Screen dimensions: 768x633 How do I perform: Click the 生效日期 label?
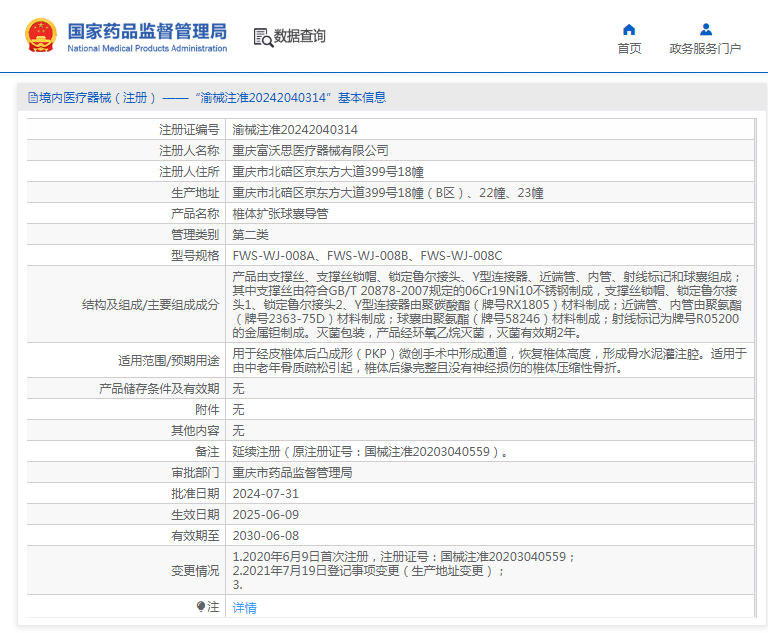(195, 515)
